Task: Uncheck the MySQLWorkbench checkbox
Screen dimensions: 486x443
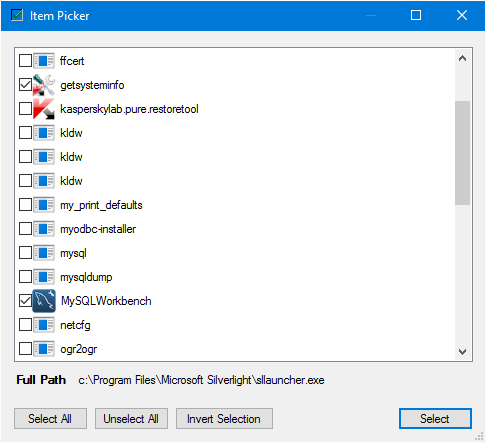Action: (x=25, y=301)
